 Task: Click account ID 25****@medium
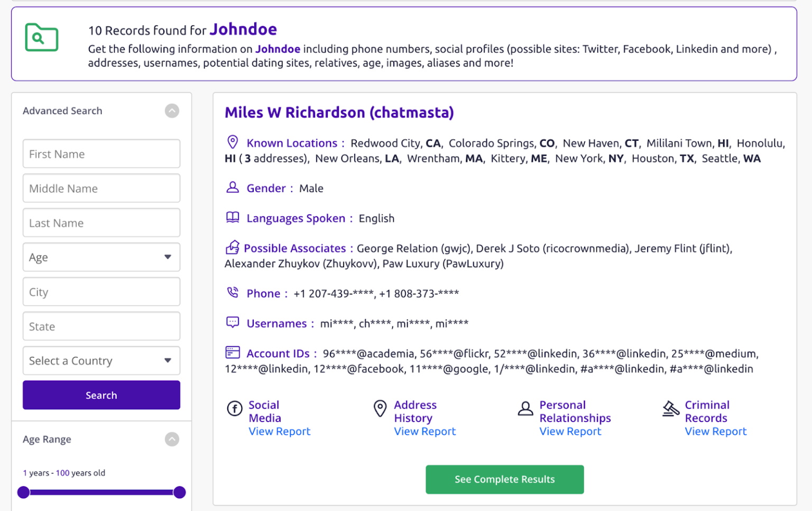coord(714,353)
